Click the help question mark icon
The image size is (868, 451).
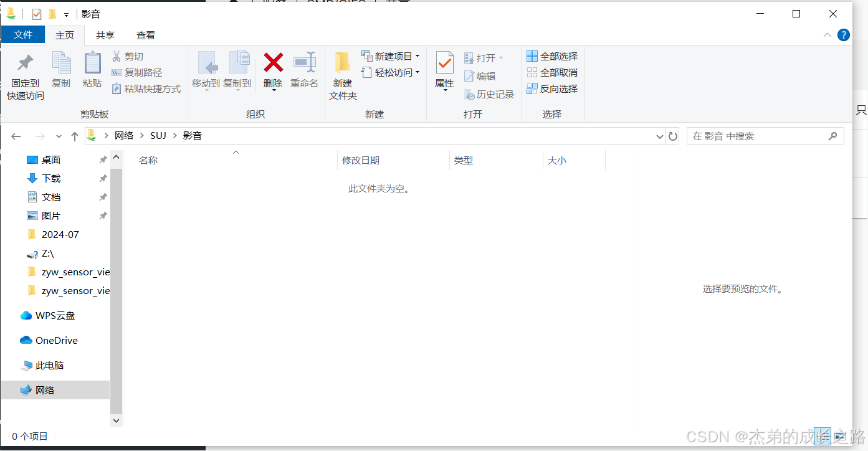[844, 35]
